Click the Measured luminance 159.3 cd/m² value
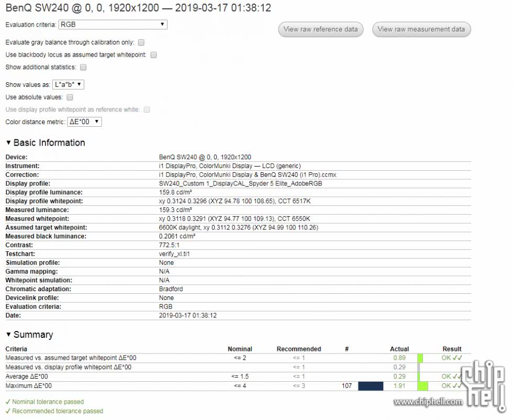The width and height of the screenshot is (513, 420). (175, 210)
